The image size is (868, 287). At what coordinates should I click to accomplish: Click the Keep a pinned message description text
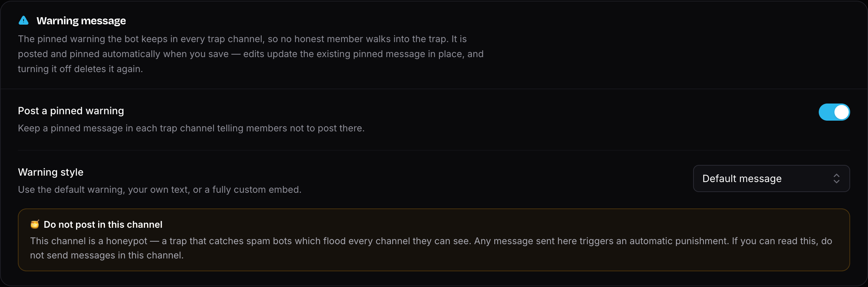click(191, 128)
